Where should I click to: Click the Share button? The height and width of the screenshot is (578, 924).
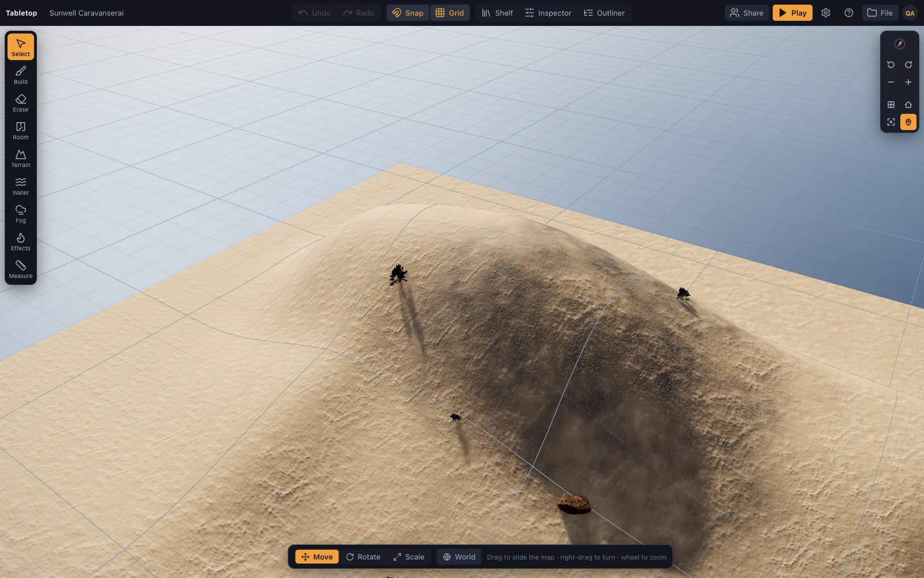(747, 13)
